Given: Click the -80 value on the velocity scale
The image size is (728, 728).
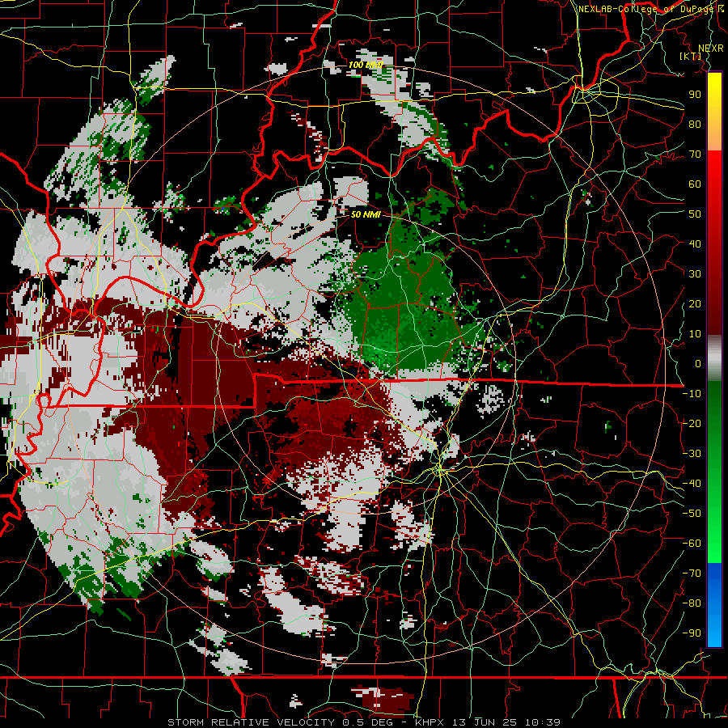Looking at the screenshot, I should click(692, 603).
